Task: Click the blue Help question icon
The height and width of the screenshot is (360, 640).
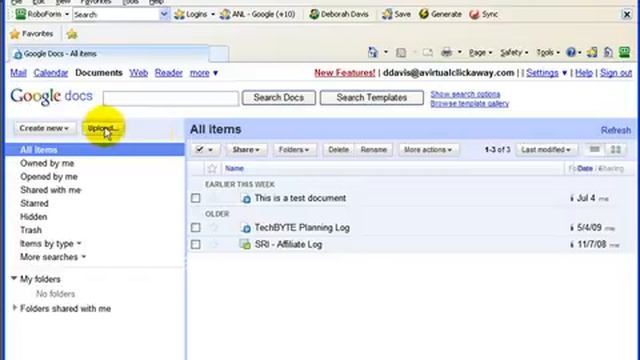Action: [x=571, y=52]
